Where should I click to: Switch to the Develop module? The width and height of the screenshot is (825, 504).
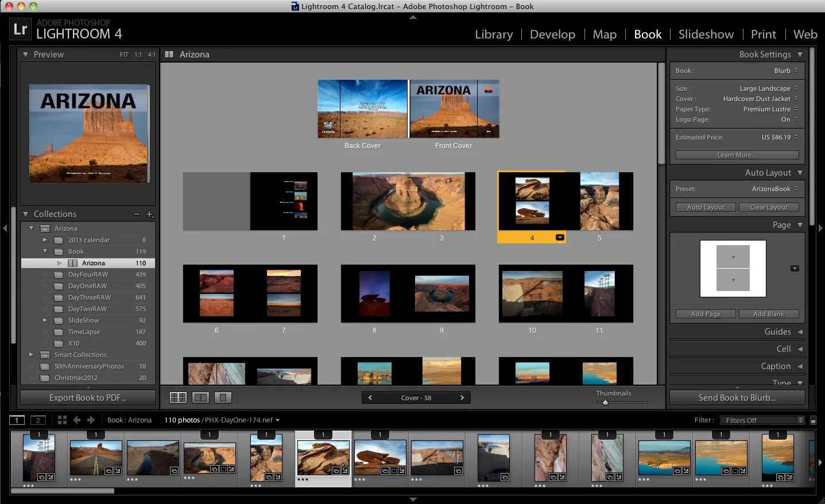[552, 34]
